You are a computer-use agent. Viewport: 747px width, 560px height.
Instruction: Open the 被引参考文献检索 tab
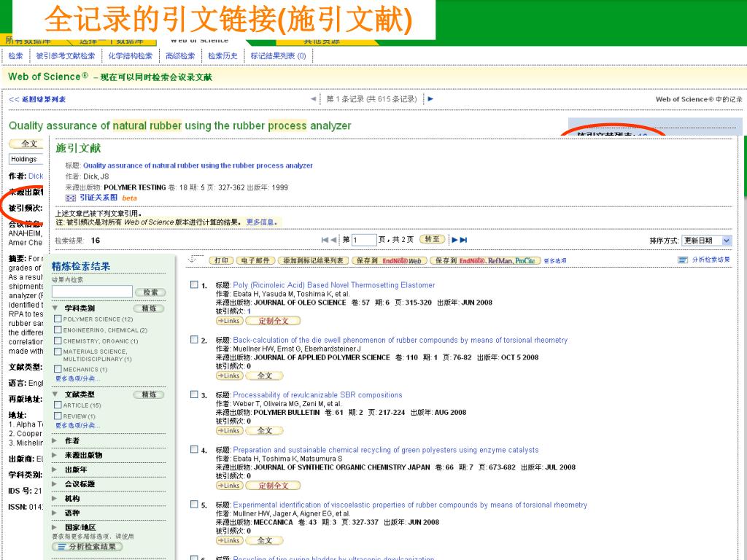click(x=66, y=55)
